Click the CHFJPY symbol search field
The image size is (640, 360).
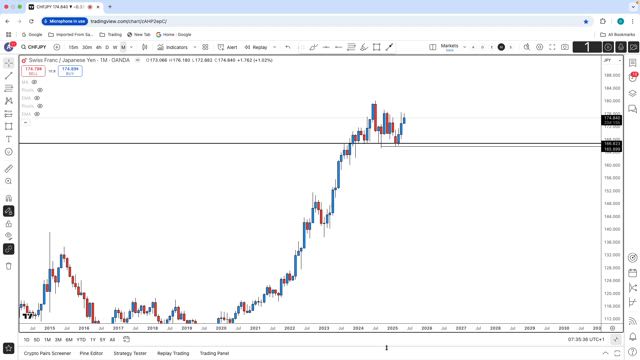click(34, 47)
